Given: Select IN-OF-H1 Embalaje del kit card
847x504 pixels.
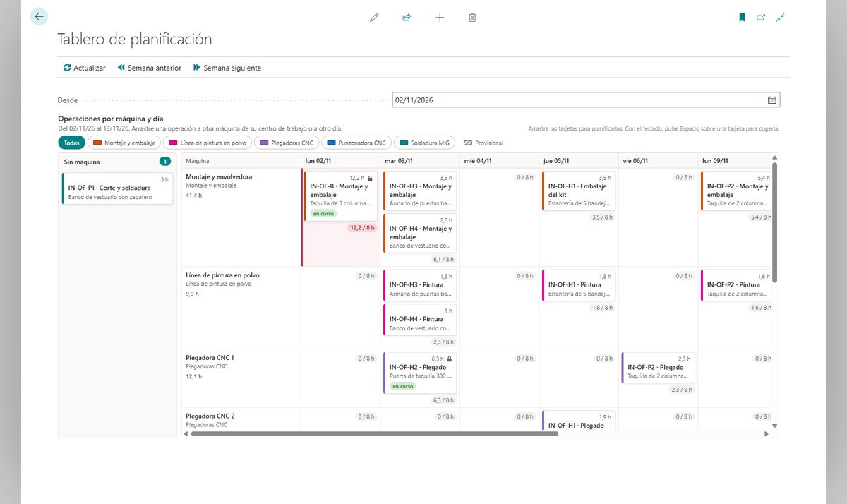Looking at the screenshot, I should [579, 191].
